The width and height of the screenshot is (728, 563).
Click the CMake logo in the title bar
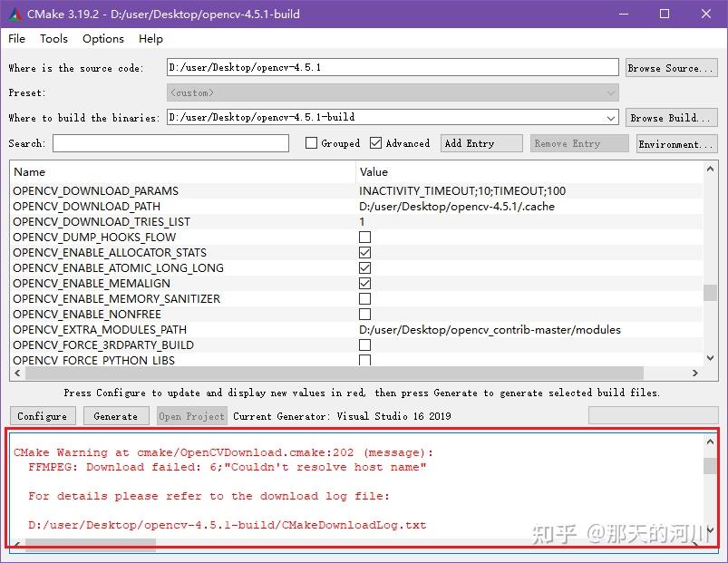pos(14,14)
